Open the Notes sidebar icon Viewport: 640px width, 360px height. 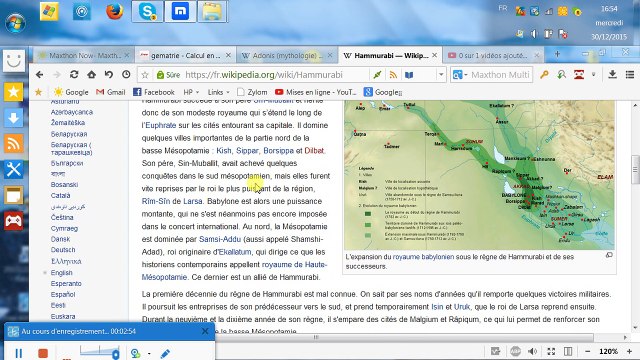pos(13,195)
